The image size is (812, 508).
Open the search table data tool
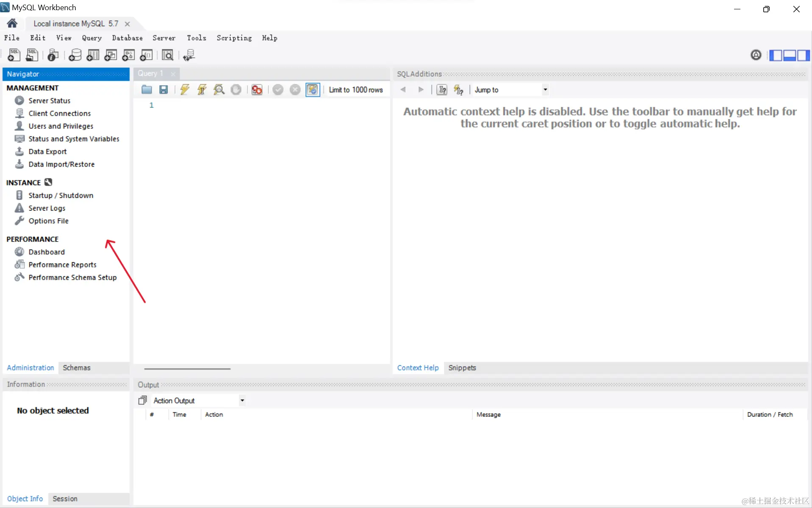pos(168,55)
